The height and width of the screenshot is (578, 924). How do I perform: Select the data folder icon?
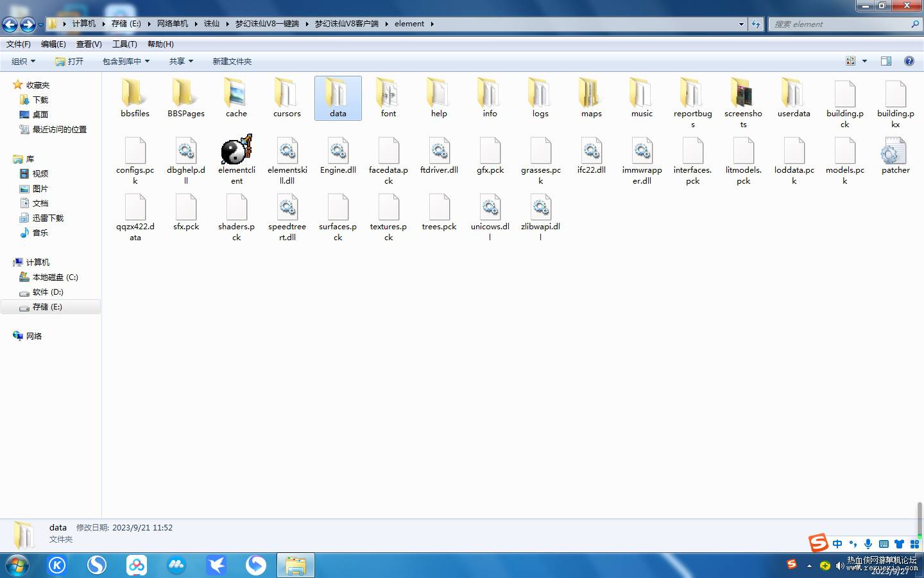(338, 93)
